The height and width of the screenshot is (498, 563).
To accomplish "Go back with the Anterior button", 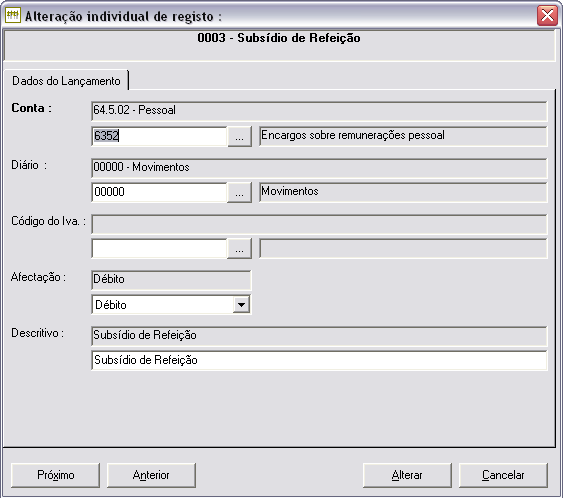I will tap(151, 475).
